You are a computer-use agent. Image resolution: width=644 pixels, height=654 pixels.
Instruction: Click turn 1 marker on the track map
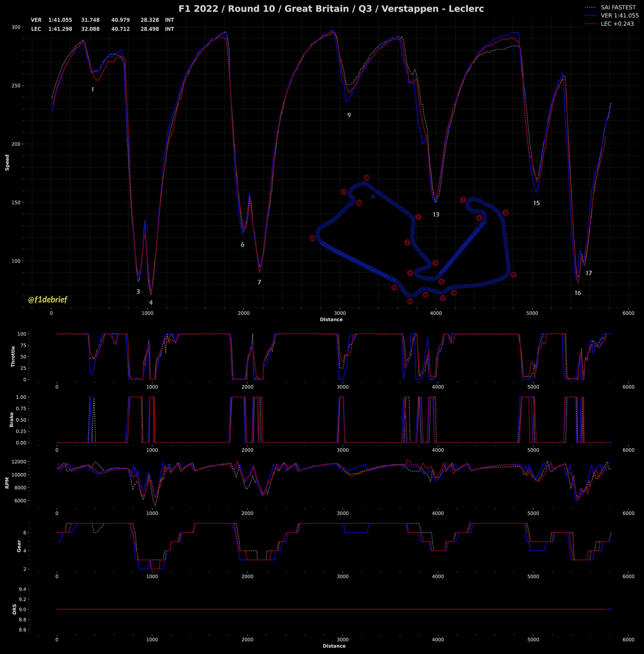click(x=418, y=217)
